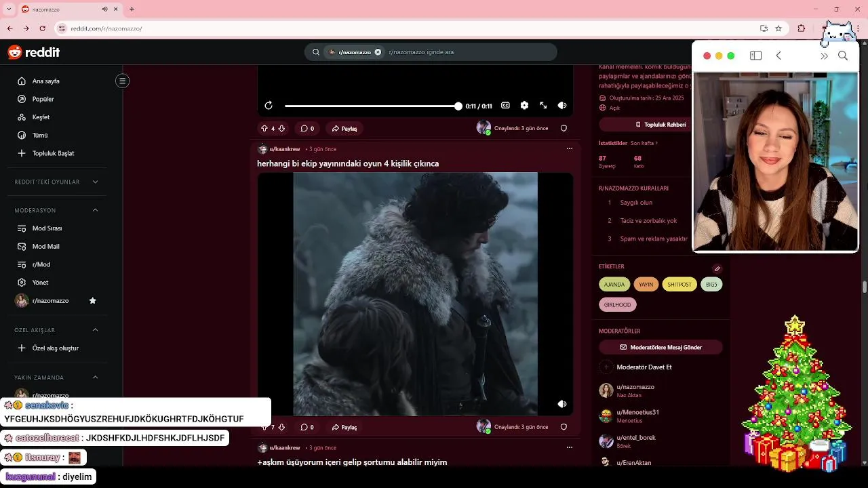Downvote the post with 7 votes

[x=281, y=427]
